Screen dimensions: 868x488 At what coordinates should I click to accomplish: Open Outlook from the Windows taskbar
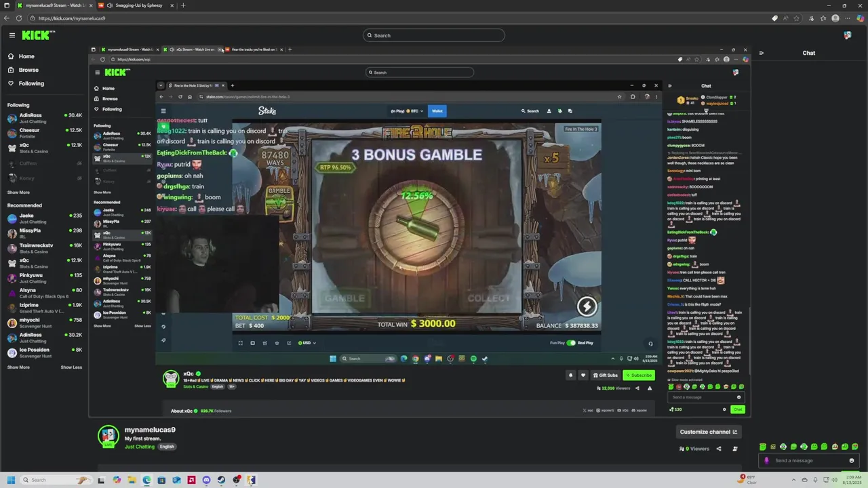176,480
